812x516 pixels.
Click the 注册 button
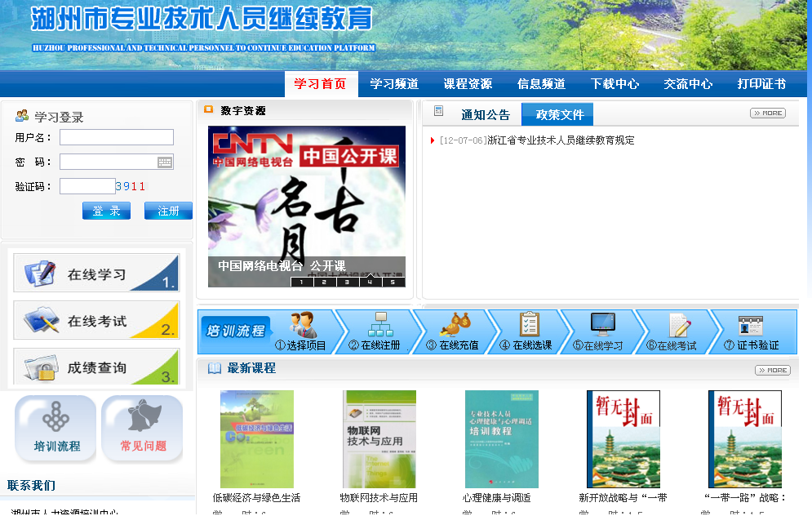pyautogui.click(x=168, y=211)
